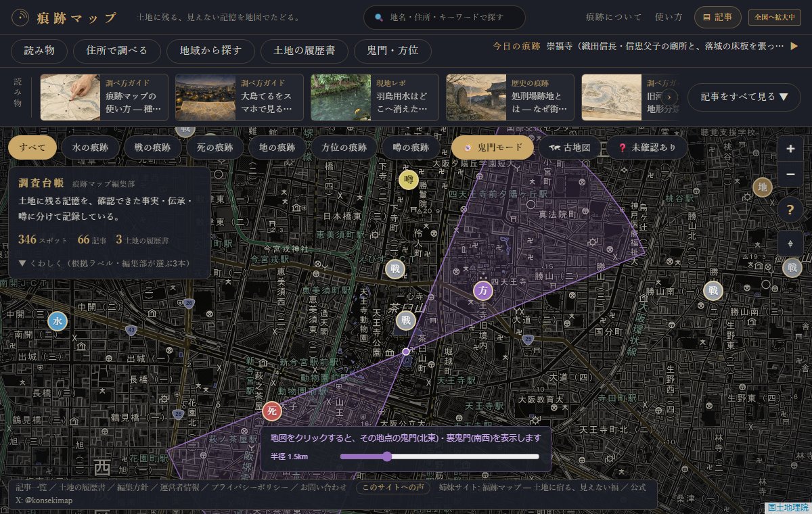
Task: Select the 戦 marker near 恵美須町駅
Action: 394,269
